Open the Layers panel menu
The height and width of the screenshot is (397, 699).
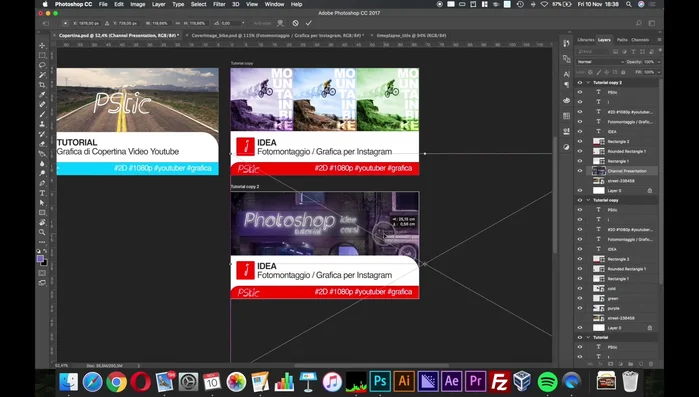coord(659,40)
